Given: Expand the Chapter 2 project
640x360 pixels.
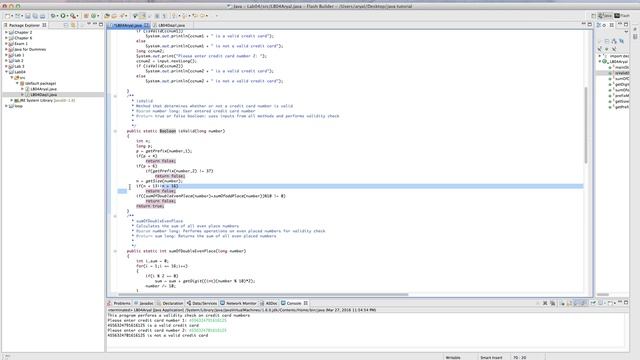Looking at the screenshot, I should tap(6, 32).
